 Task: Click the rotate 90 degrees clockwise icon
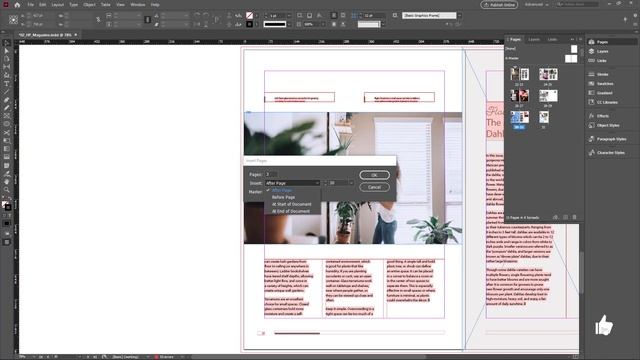(x=197, y=16)
